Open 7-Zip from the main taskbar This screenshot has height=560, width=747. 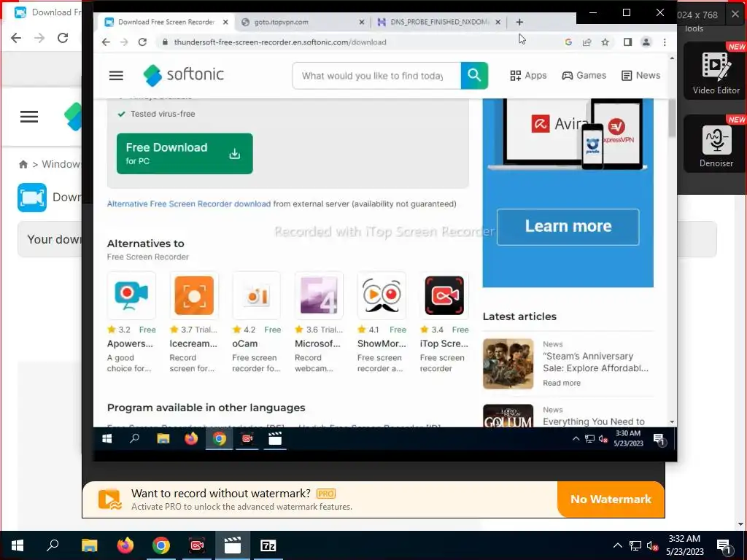(268, 545)
